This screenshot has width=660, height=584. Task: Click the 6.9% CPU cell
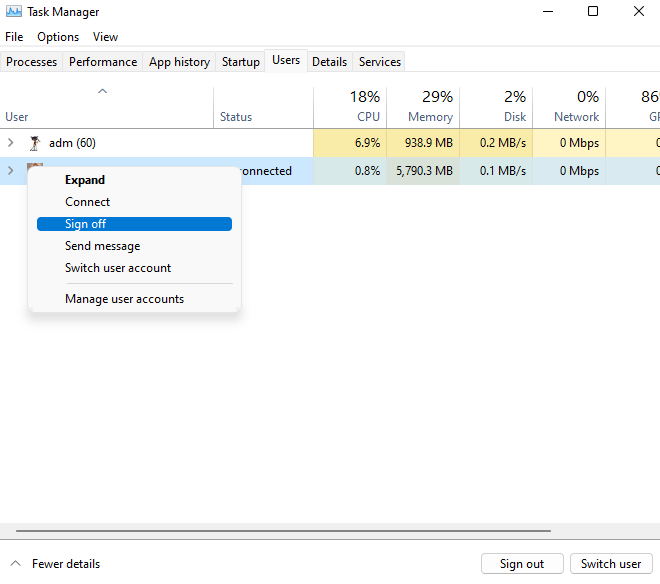pos(350,143)
